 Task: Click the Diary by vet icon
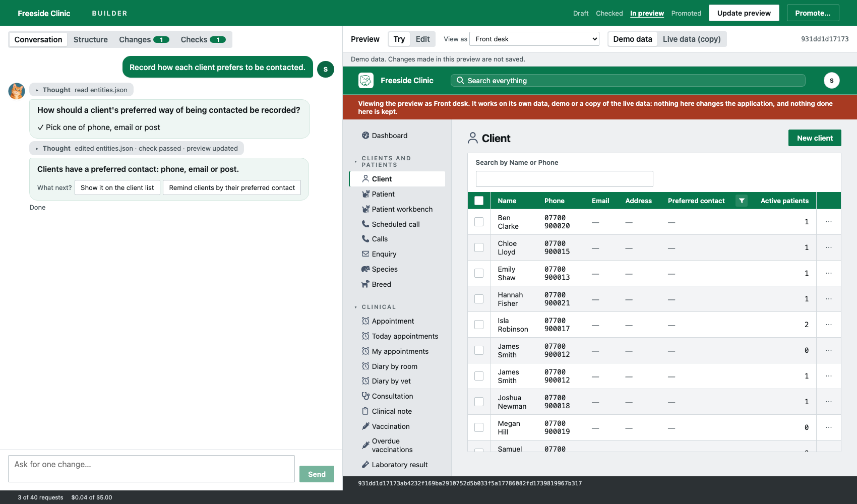coord(365,381)
